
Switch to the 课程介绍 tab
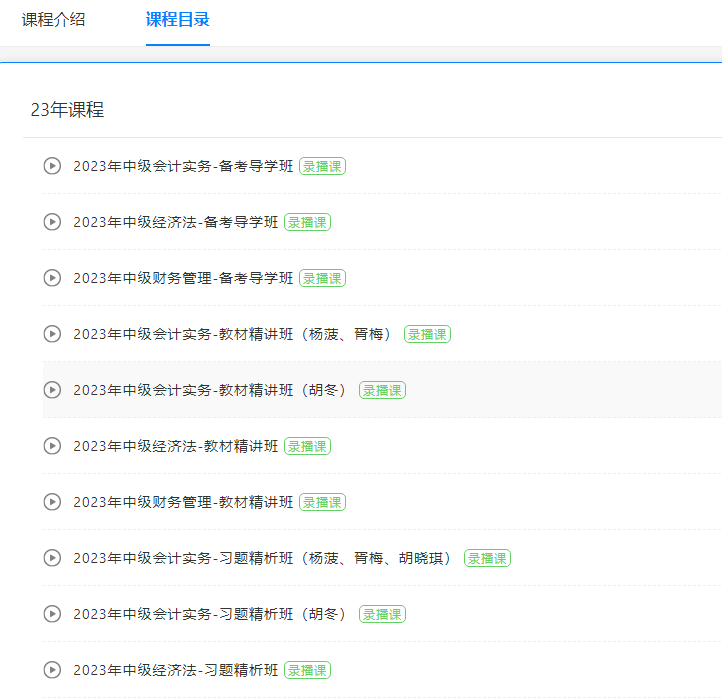53,20
